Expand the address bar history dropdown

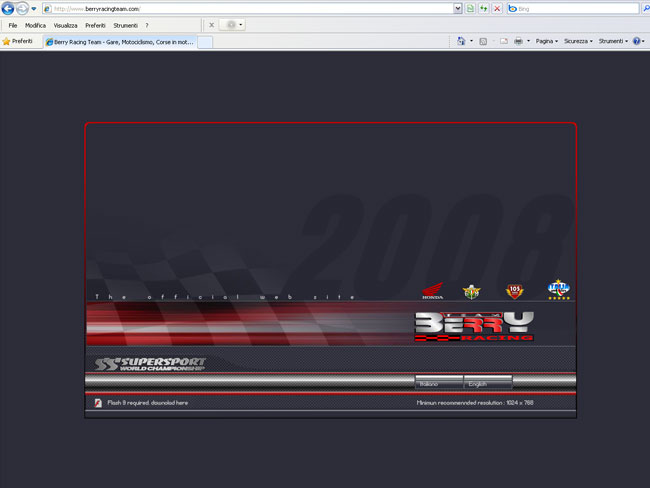[458, 9]
